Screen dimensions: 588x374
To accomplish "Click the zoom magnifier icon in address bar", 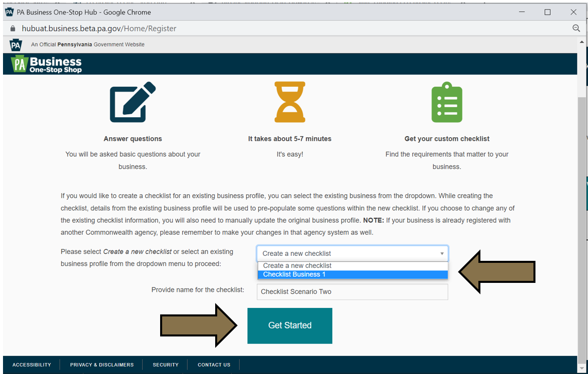I will (576, 29).
